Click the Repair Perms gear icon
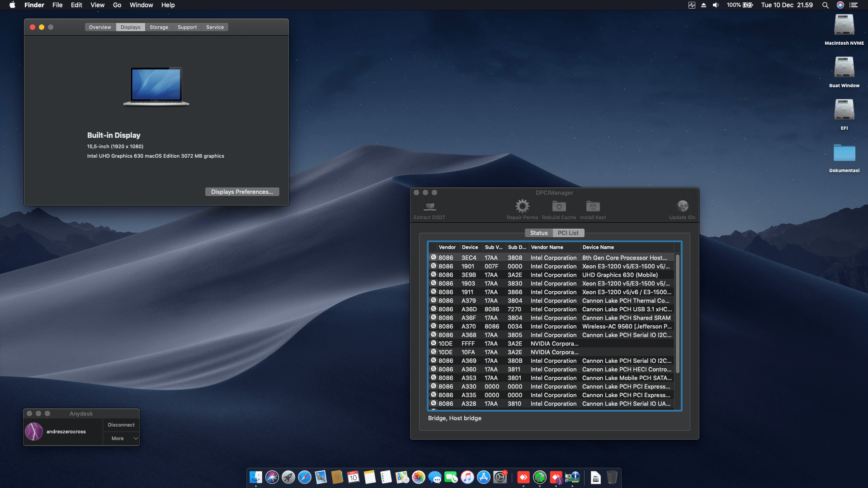Image resolution: width=868 pixels, height=488 pixels. 522,206
